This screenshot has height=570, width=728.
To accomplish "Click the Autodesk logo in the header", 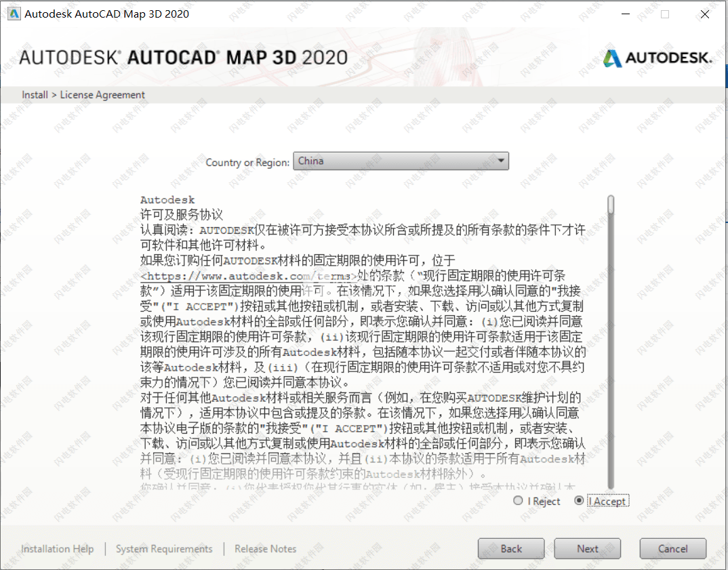I will tap(657, 58).
